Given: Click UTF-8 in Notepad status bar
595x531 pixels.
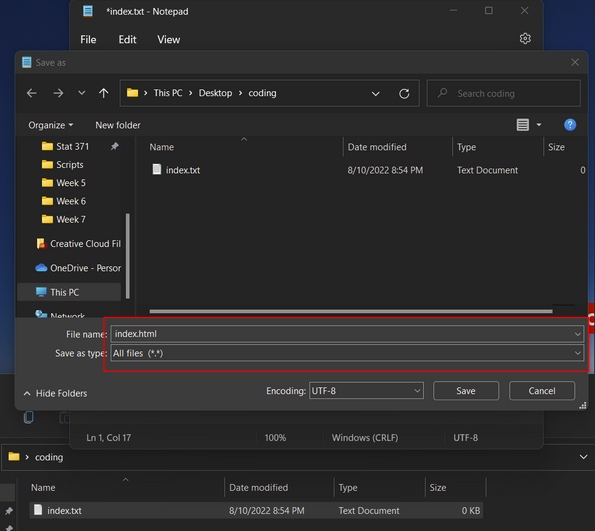Looking at the screenshot, I should click(466, 438).
